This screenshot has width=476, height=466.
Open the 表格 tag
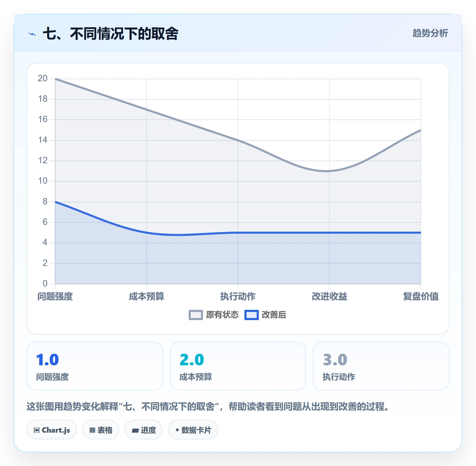click(101, 430)
